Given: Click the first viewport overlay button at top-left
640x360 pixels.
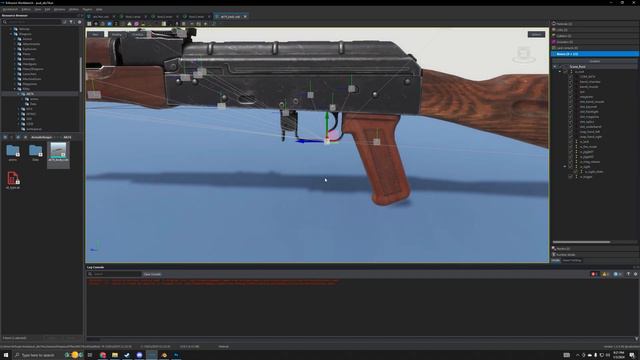Looking at the screenshot, I should click(96, 34).
